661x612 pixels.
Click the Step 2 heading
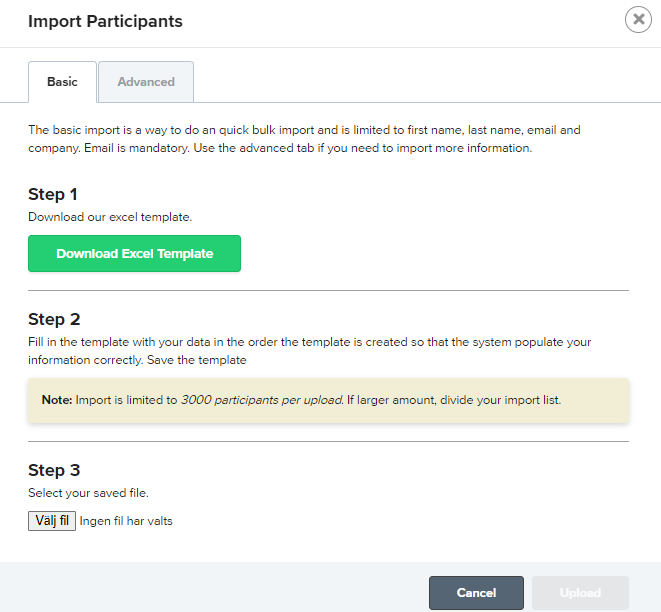[x=54, y=319]
